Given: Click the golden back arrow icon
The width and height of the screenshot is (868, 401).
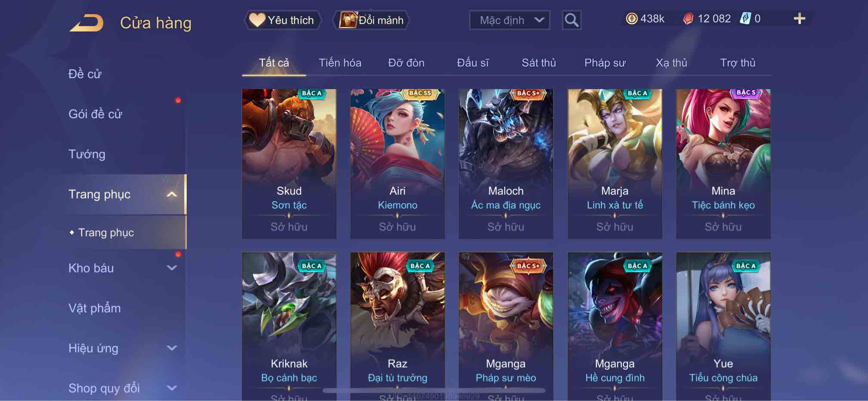Looking at the screenshot, I should pyautogui.click(x=87, y=23).
